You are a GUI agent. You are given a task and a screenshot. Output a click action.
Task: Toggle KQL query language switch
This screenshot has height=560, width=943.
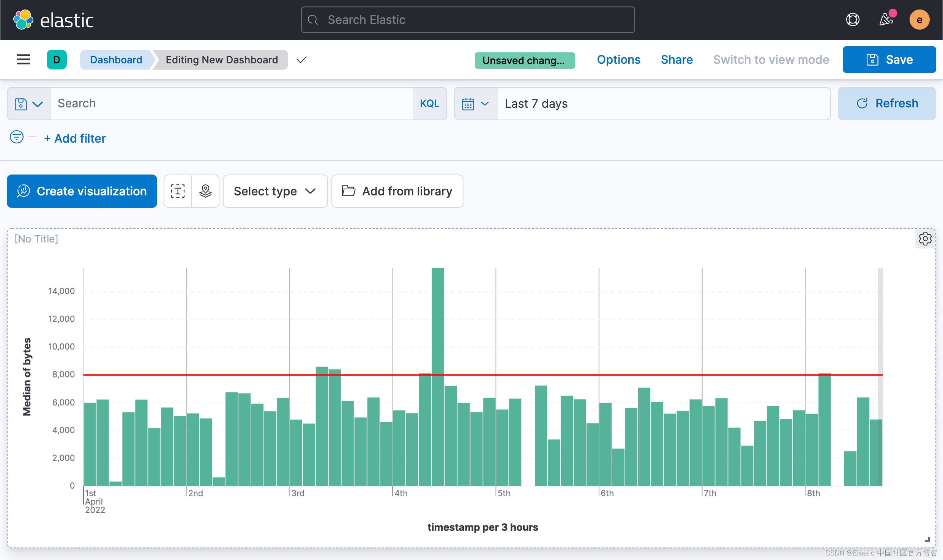429,104
